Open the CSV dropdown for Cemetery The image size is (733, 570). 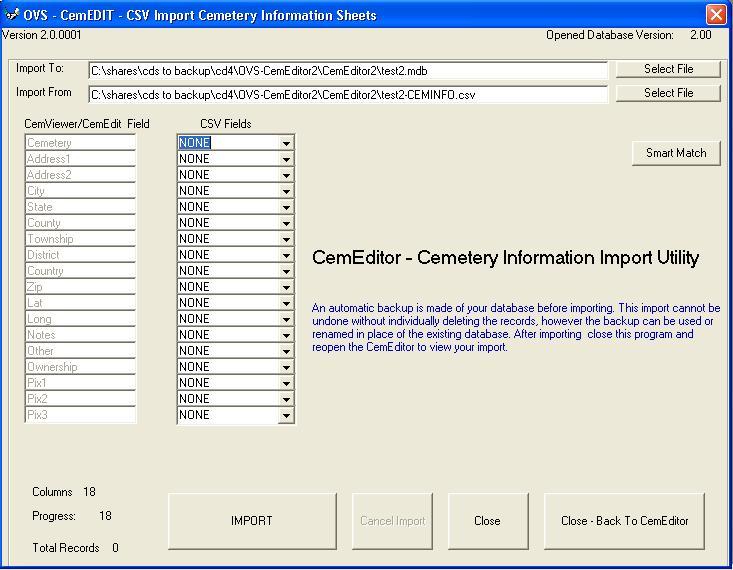(286, 143)
